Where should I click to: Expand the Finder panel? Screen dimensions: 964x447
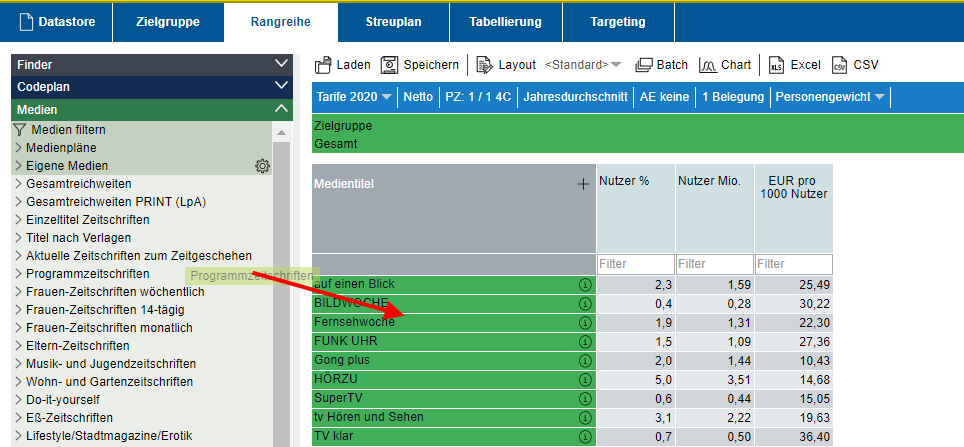click(281, 64)
